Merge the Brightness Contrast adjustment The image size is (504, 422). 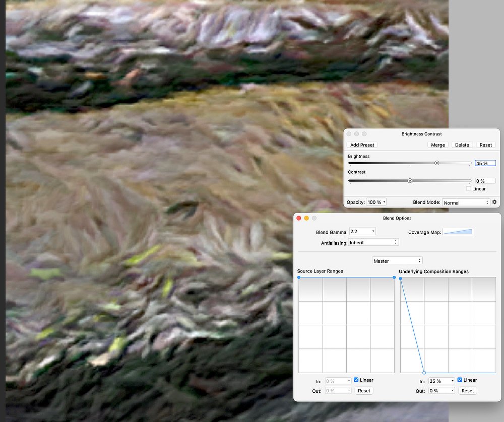tap(438, 145)
